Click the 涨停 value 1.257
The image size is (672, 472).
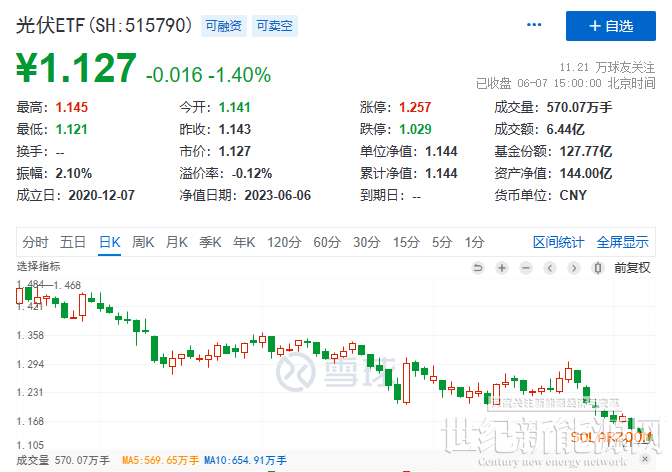click(x=415, y=107)
